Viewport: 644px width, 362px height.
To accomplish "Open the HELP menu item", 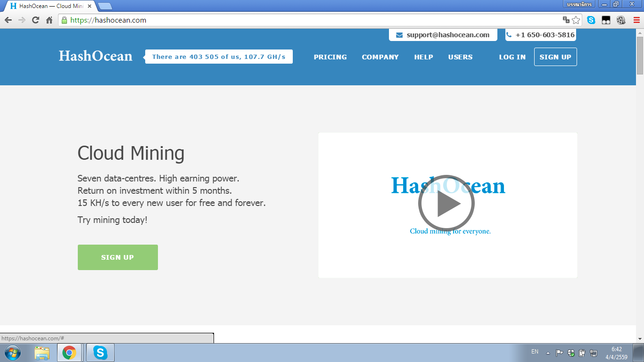I will click(x=423, y=57).
